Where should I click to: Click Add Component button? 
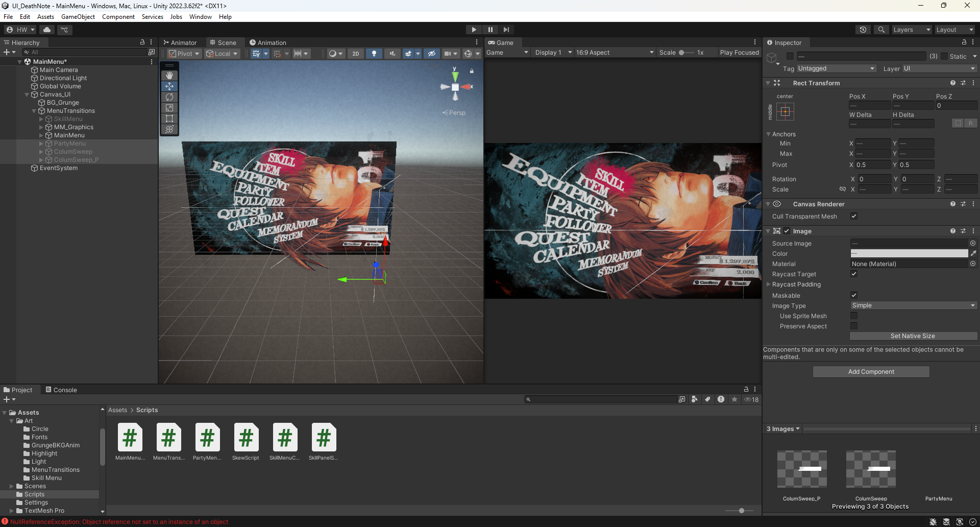[871, 372]
